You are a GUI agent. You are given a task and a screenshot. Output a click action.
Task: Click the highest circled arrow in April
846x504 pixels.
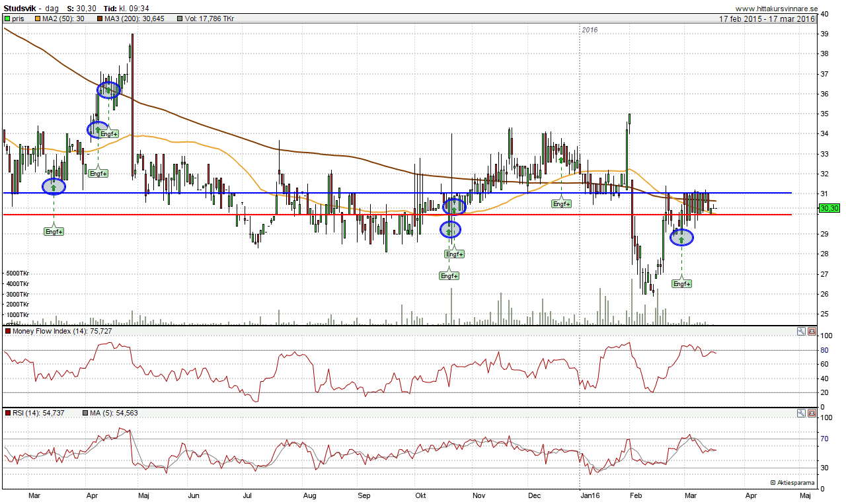(x=108, y=90)
